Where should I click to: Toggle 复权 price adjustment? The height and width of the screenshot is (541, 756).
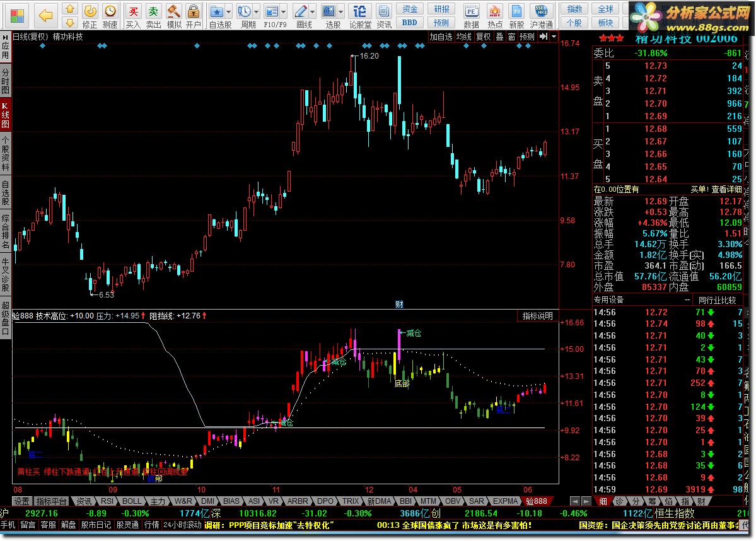[483, 37]
